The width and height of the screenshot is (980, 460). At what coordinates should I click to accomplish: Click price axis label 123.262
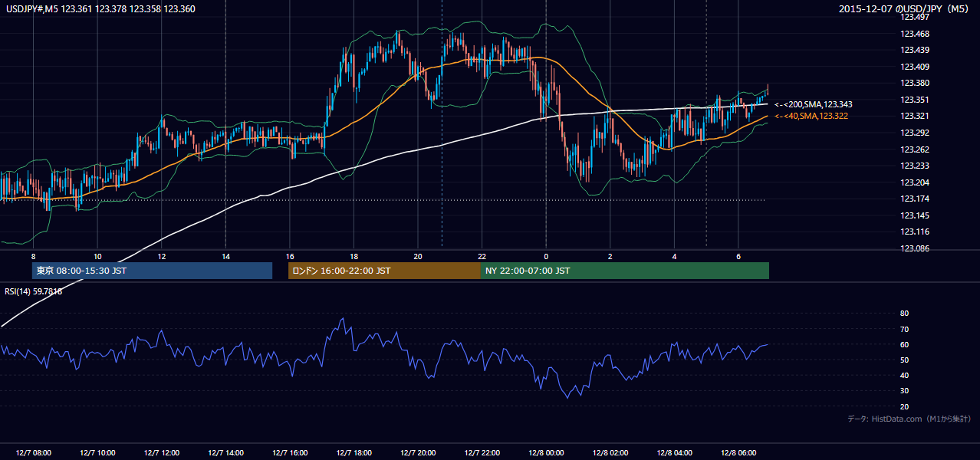914,149
